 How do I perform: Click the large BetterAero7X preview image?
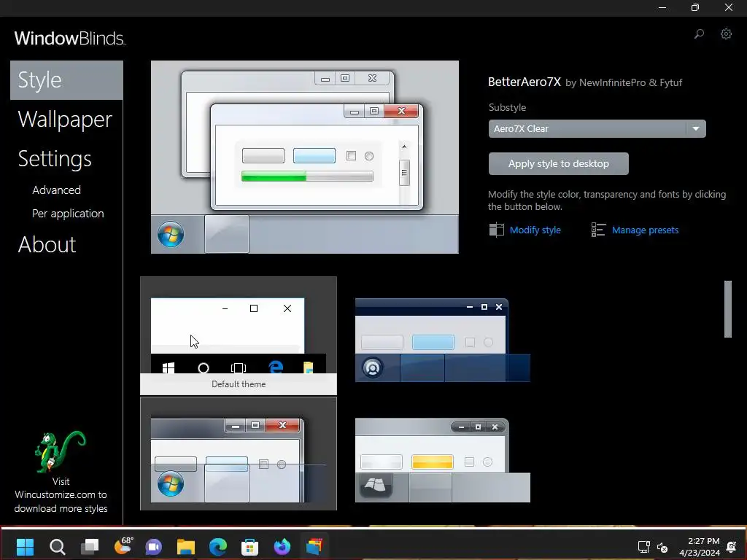coord(305,157)
